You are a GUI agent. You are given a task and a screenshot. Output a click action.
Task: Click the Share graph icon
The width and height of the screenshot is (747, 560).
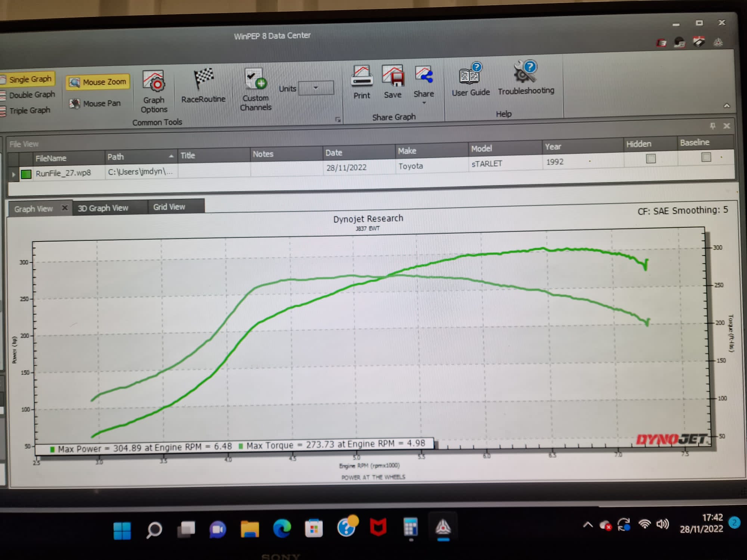[424, 75]
